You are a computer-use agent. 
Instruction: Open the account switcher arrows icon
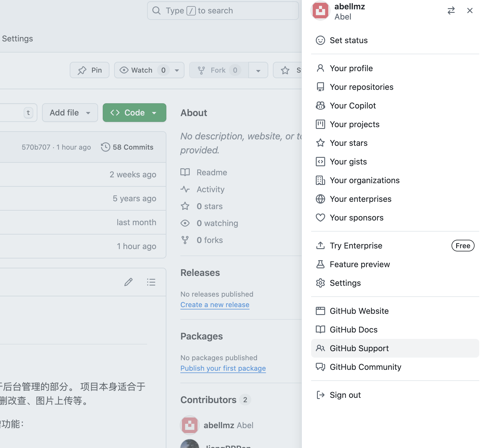pyautogui.click(x=451, y=11)
